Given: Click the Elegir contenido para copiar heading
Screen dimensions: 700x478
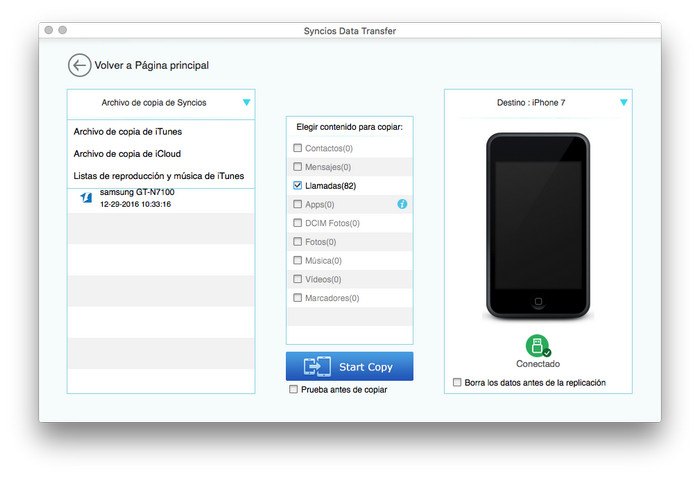Looking at the screenshot, I should (350, 127).
